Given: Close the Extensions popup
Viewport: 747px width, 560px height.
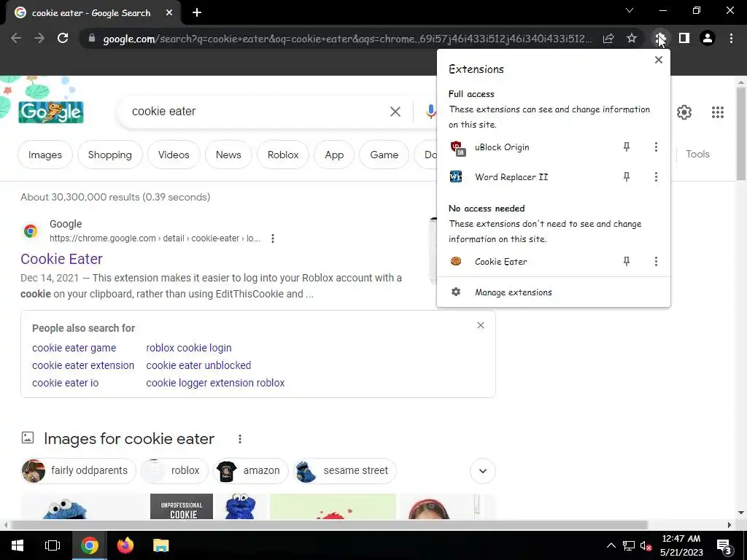Looking at the screenshot, I should tap(659, 60).
